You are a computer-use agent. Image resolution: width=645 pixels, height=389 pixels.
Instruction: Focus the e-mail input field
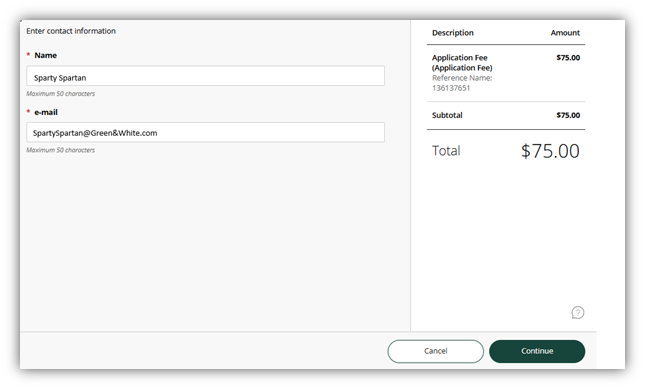tap(205, 132)
